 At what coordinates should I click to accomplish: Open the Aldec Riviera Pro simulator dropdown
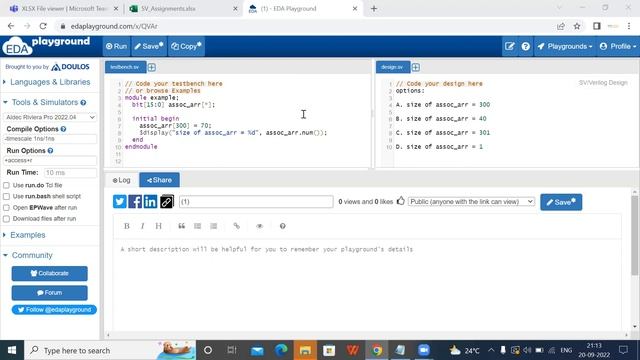[x=50, y=117]
